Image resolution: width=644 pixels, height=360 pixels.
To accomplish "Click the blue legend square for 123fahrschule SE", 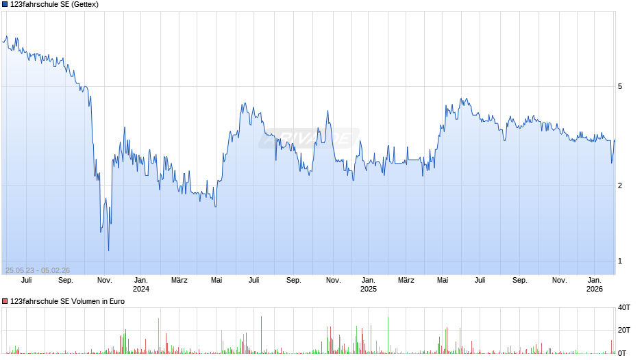I will tap(5, 5).
